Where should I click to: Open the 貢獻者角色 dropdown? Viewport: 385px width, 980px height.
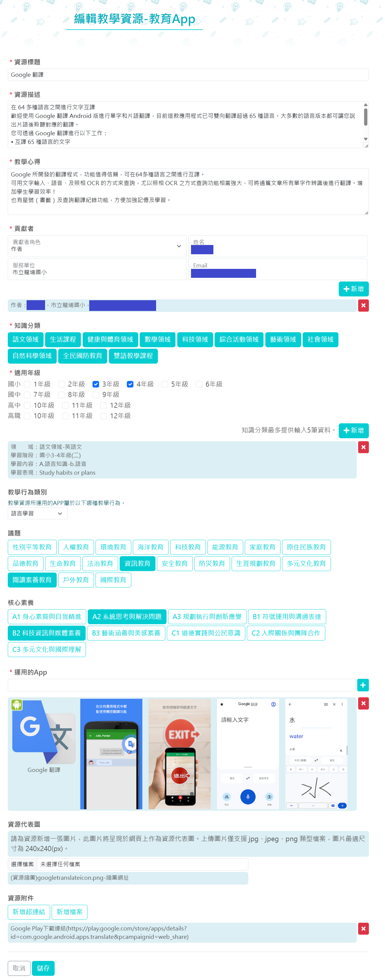coord(97,246)
